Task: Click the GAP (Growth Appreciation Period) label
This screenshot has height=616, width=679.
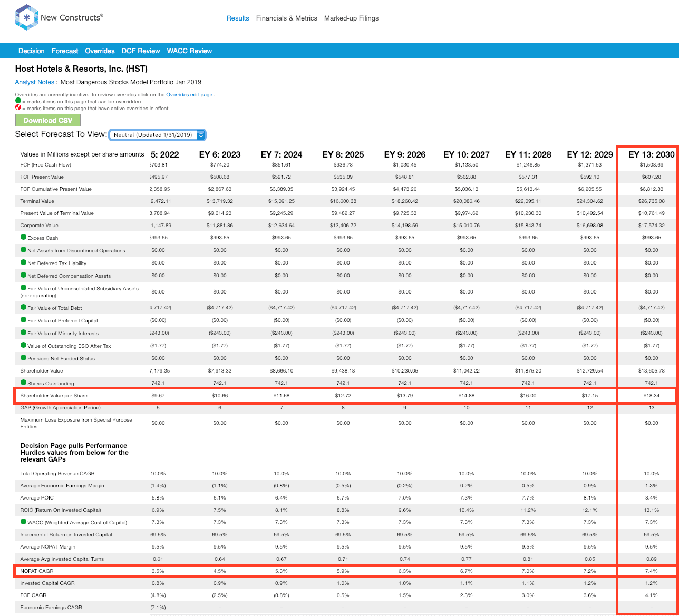Action: point(60,407)
